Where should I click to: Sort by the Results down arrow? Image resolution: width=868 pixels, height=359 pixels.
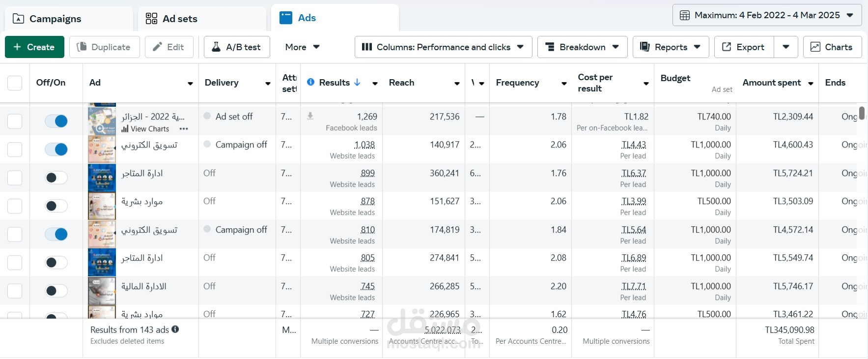357,82
